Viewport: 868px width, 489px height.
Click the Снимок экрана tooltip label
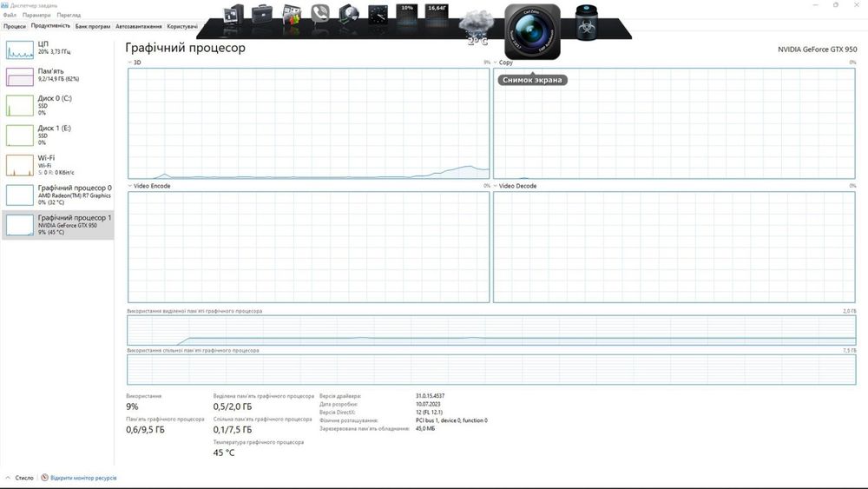click(x=532, y=80)
